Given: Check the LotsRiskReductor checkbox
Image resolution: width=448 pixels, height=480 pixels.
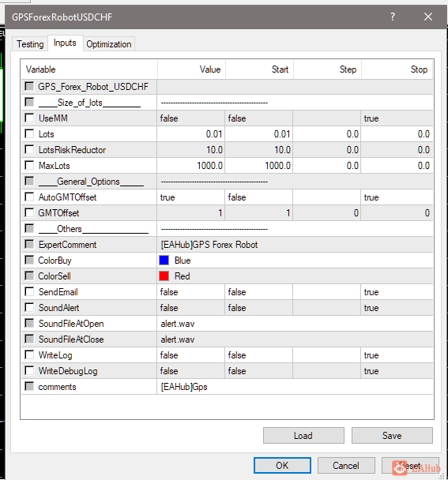Looking at the screenshot, I should (29, 149).
